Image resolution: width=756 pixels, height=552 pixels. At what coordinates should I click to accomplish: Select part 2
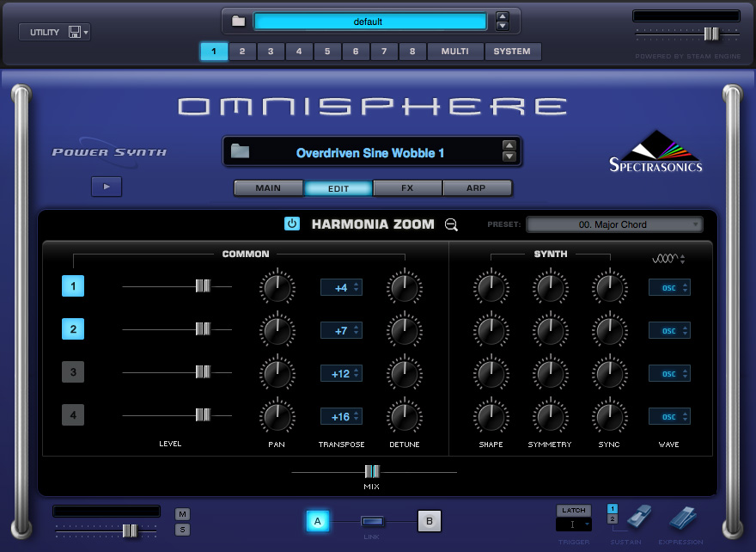coord(242,51)
